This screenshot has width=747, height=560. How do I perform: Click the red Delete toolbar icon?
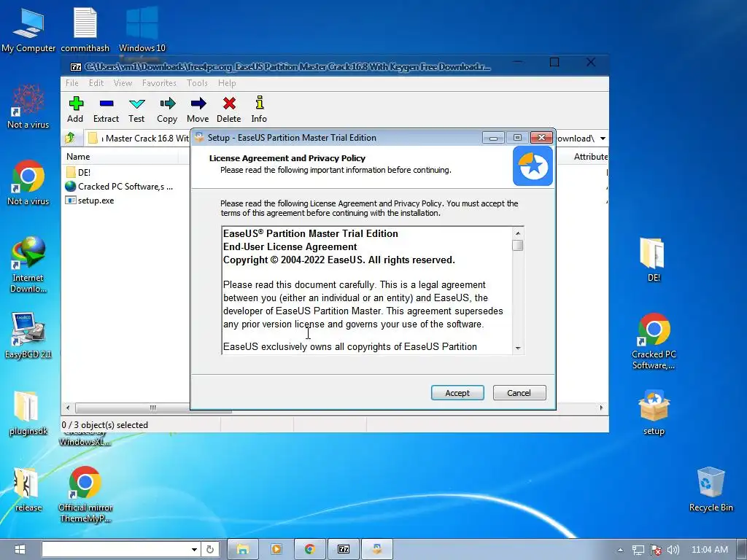(228, 109)
